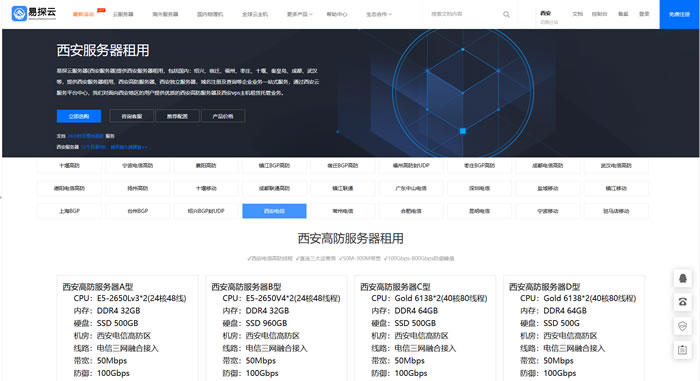Click CPU value E5-2650Lv3*2(24核48线)
The height and width of the screenshot is (381, 700).
point(142,298)
